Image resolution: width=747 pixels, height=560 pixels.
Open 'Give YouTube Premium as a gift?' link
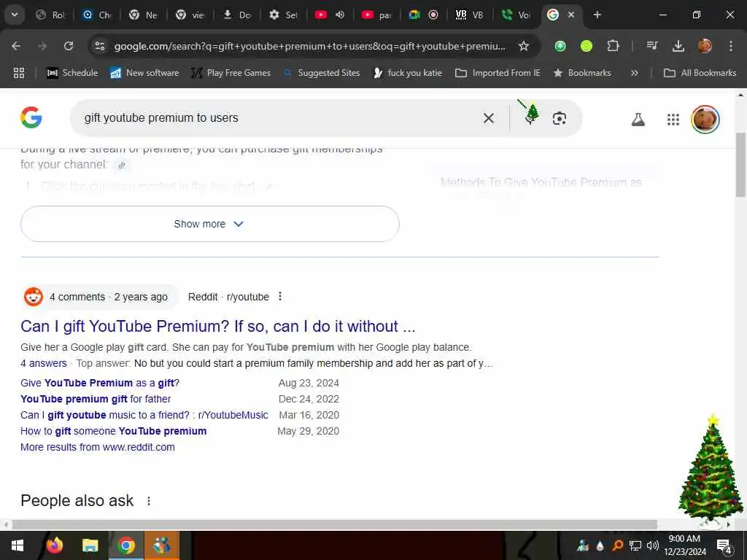pos(99,383)
